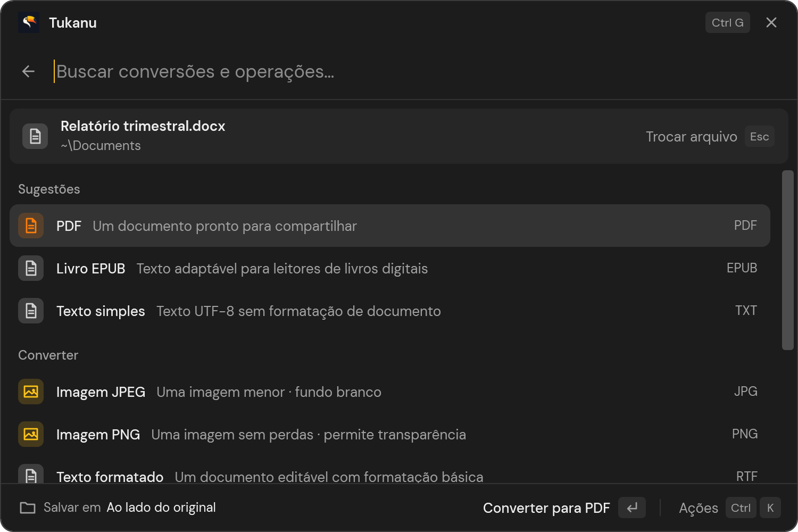Screen dimensions: 798x532
Task: Click the Imagem JPEG picture icon
Action: coord(31,392)
